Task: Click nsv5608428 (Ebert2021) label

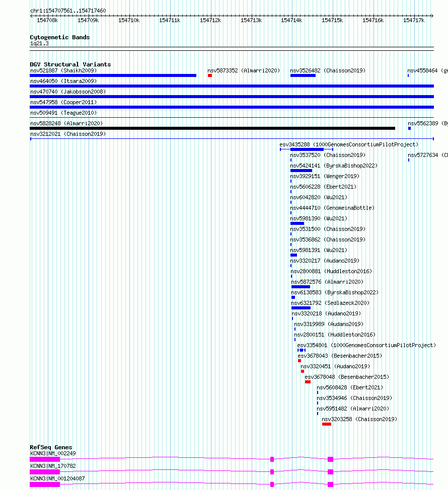Action: [350, 387]
